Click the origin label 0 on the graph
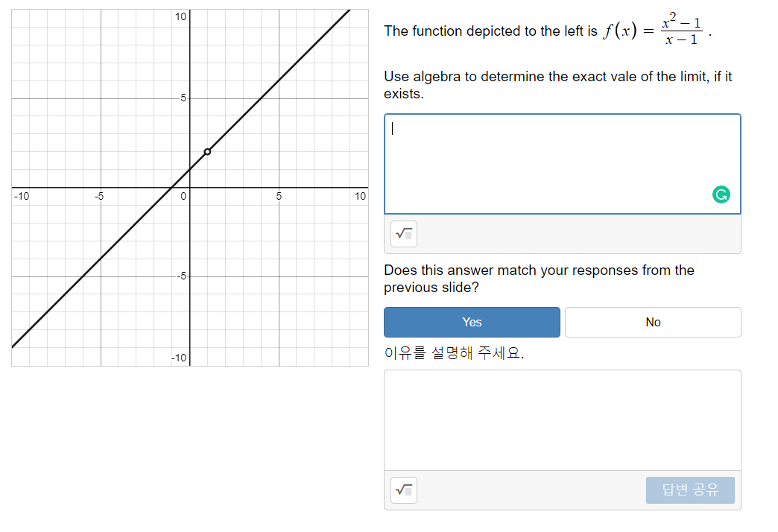The height and width of the screenshot is (532, 778). (x=183, y=196)
